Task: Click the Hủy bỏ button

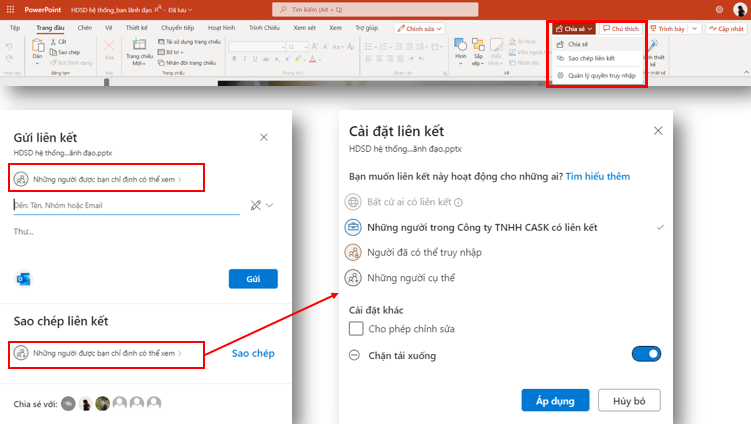Action: click(x=629, y=401)
